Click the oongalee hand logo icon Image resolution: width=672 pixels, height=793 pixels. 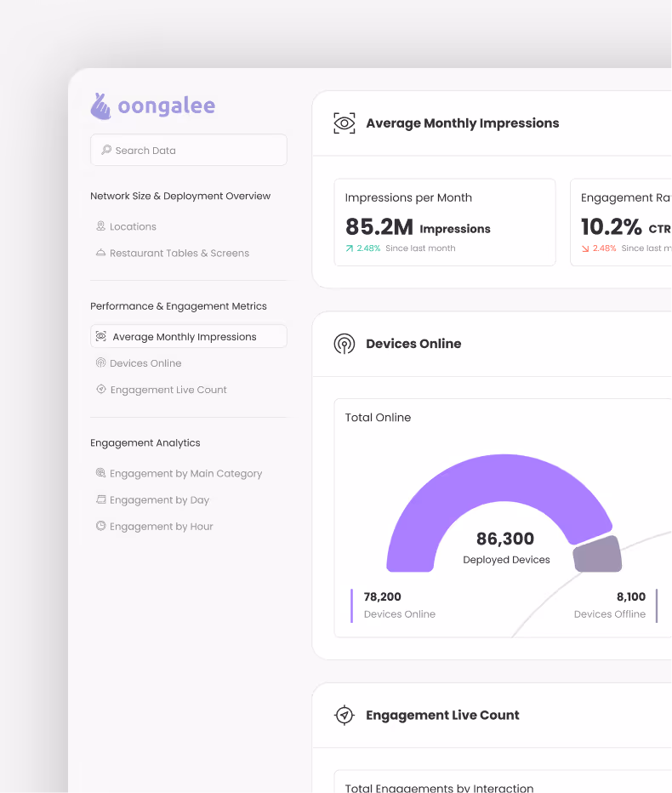click(x=100, y=106)
